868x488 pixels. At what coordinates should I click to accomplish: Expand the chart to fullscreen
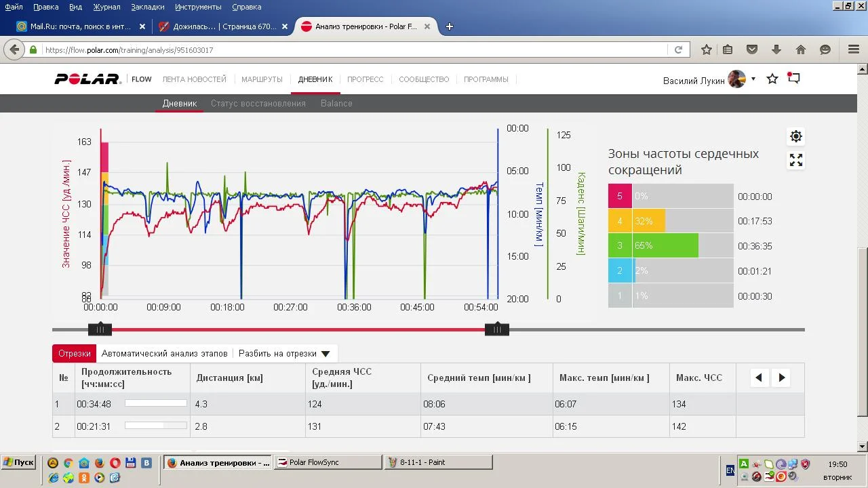(x=796, y=161)
